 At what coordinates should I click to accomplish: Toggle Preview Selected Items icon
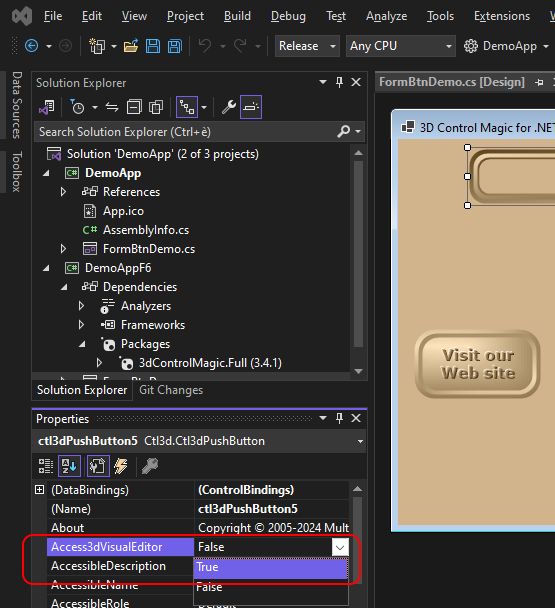tap(251, 107)
